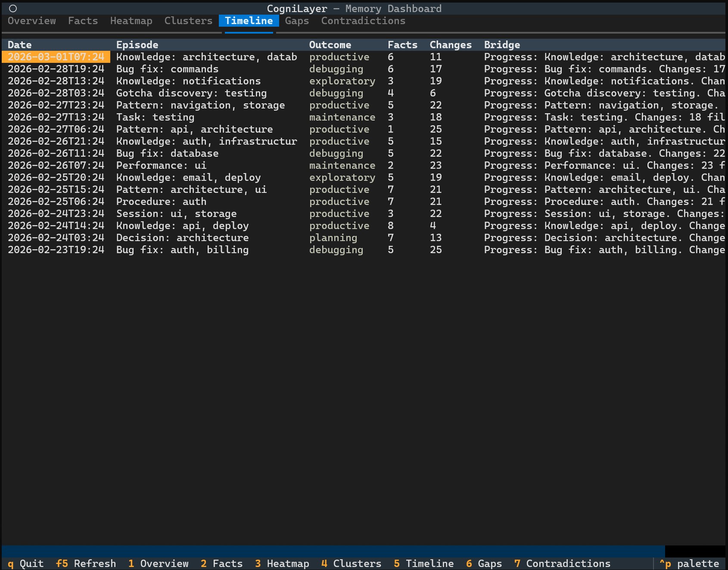Click the Outcome column header
728x570 pixels.
click(x=330, y=45)
